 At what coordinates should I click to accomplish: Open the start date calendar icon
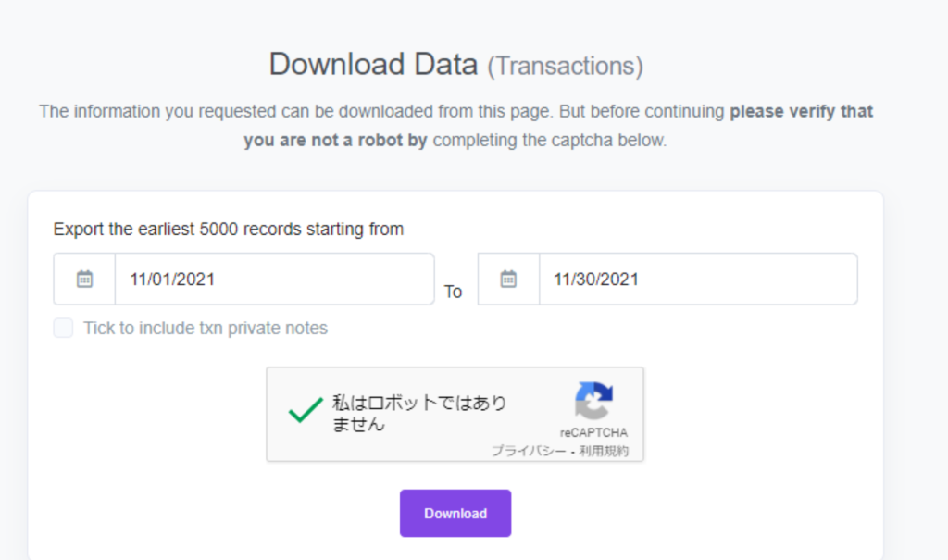tap(84, 280)
